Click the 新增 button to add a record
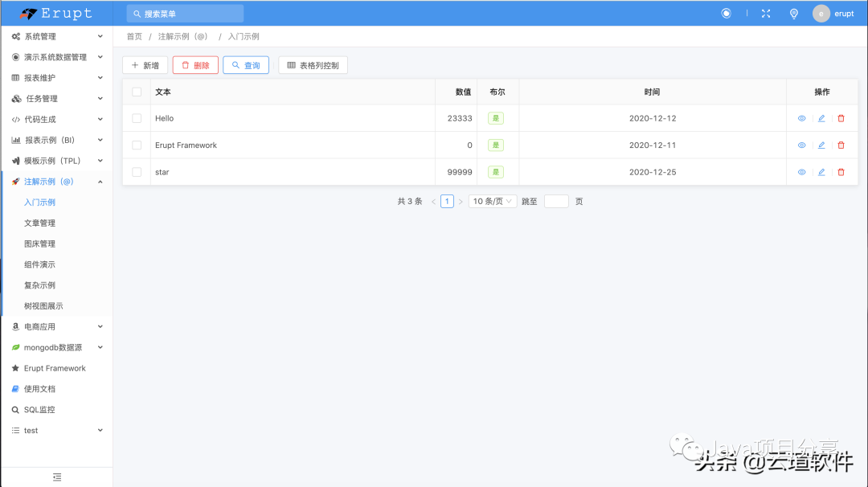This screenshot has height=487, width=868. [145, 65]
